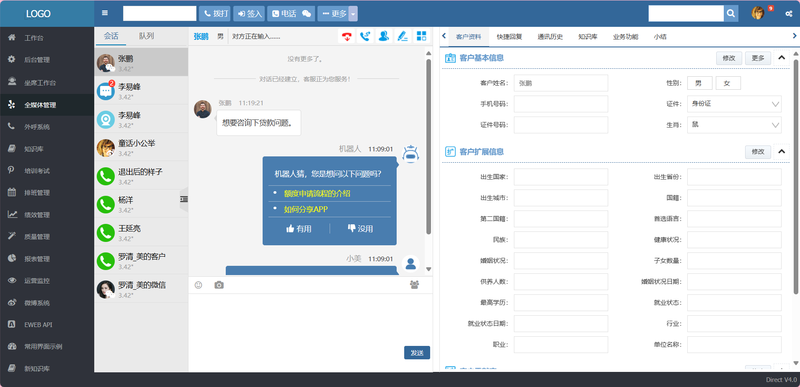Viewport: 800px width, 387px height.
Task: Click the 拨打 button
Action: [215, 14]
